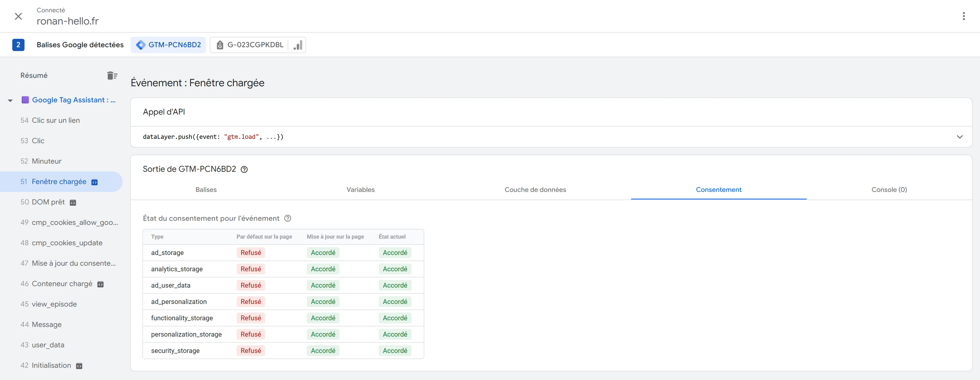Open Google Tag Assistant page entry

74,100
